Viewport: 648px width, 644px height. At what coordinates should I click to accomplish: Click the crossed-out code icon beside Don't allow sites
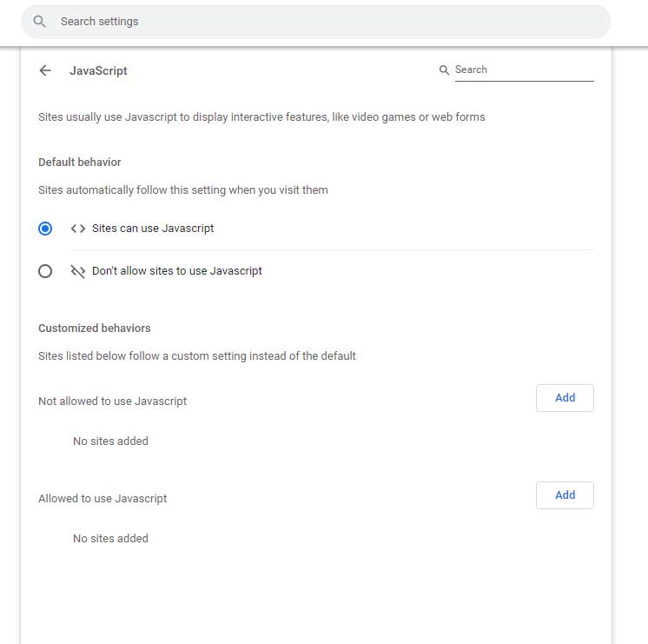click(x=77, y=271)
